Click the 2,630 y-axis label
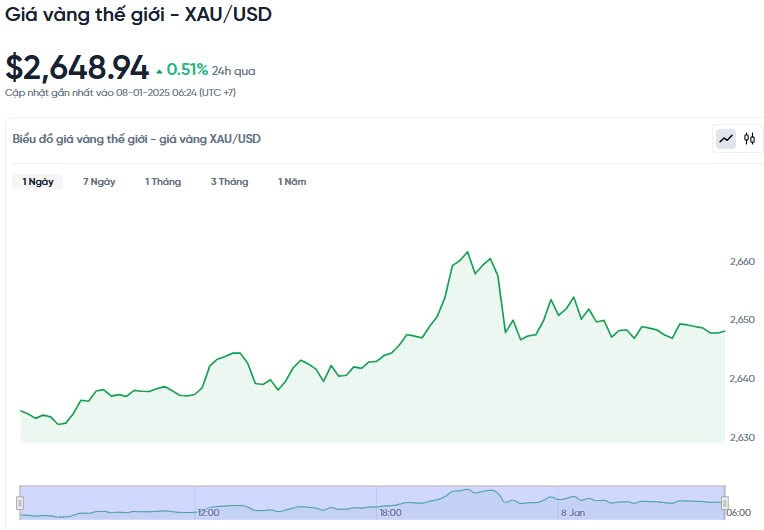Screen dimensions: 764x530 [743, 437]
